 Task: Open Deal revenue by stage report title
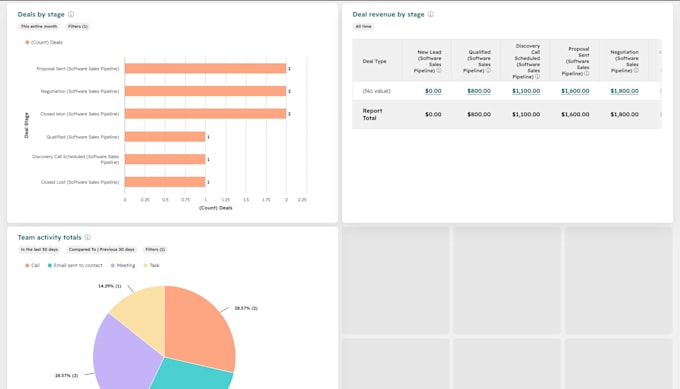[x=388, y=14]
